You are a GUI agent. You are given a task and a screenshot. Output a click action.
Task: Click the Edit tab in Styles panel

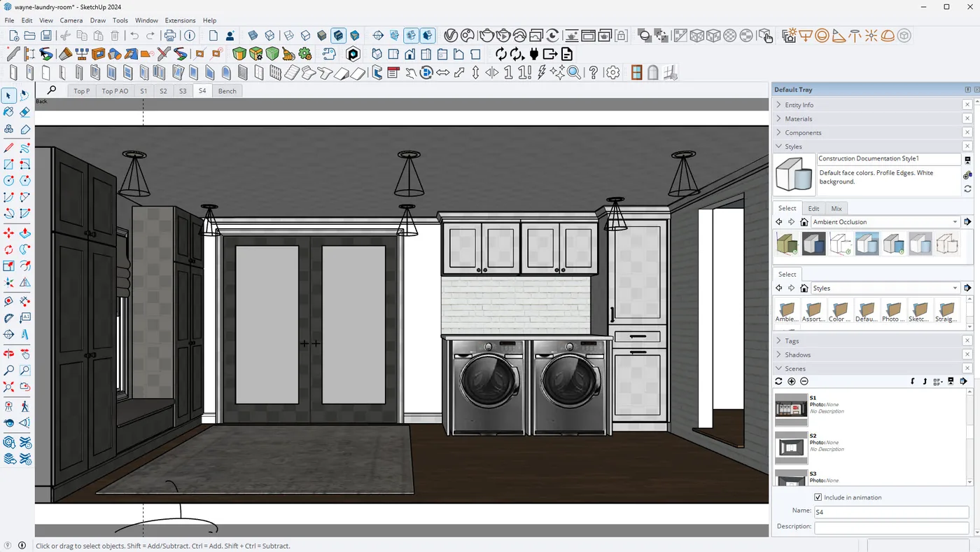tap(813, 208)
